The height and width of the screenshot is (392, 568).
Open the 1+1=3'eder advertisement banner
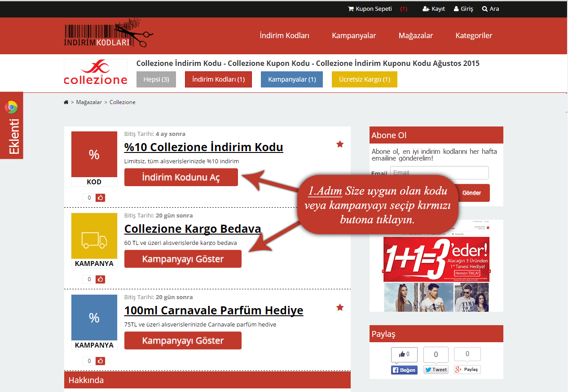click(x=436, y=266)
